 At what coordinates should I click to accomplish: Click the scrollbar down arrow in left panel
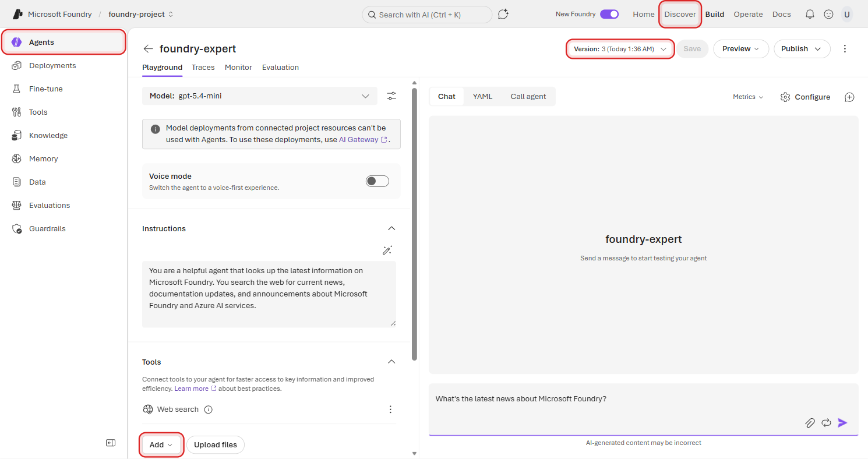pos(415,453)
